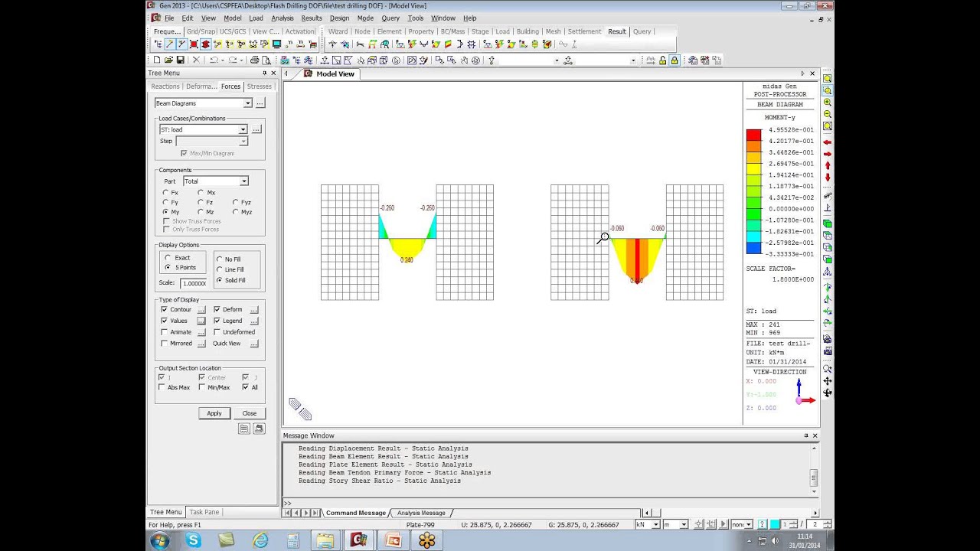Click the red left arrow pan icon
This screenshot has width=980, height=551.
(x=828, y=142)
